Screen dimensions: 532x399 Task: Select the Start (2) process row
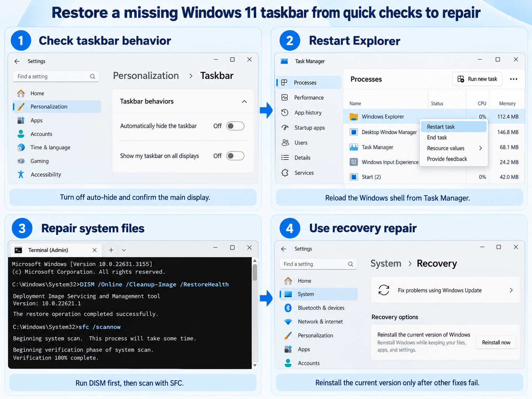(434, 177)
